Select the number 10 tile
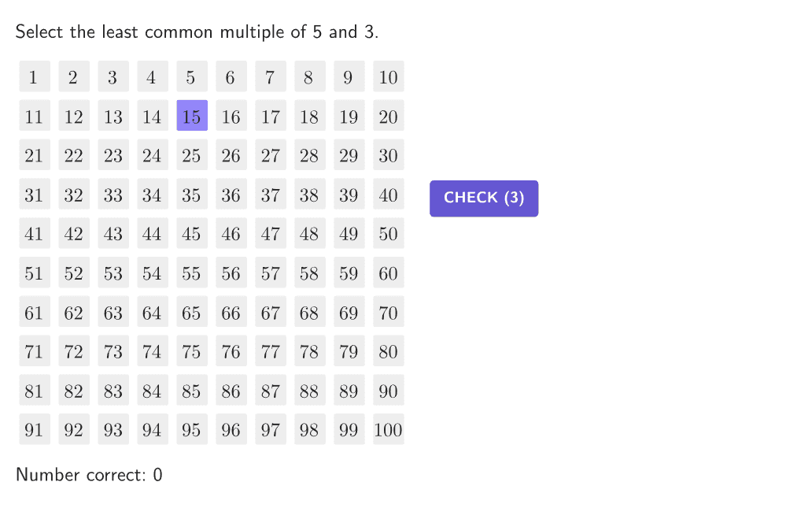 pyautogui.click(x=389, y=77)
